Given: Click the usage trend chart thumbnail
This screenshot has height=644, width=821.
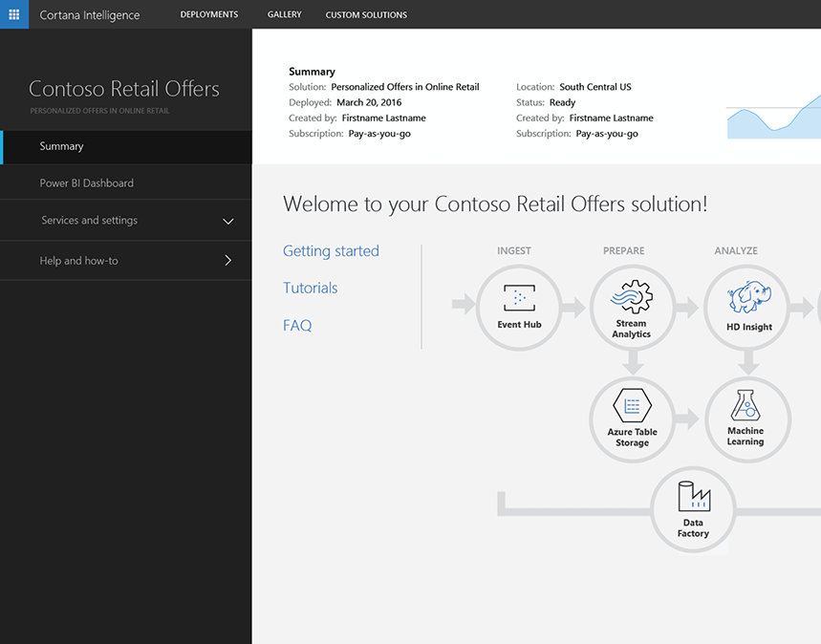Looking at the screenshot, I should pyautogui.click(x=774, y=117).
